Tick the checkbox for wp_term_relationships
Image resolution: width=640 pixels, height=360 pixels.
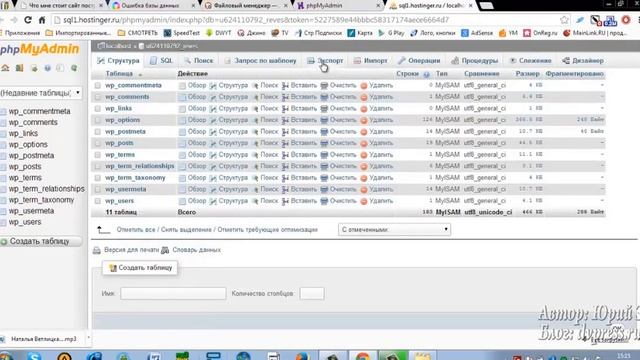tap(98, 167)
